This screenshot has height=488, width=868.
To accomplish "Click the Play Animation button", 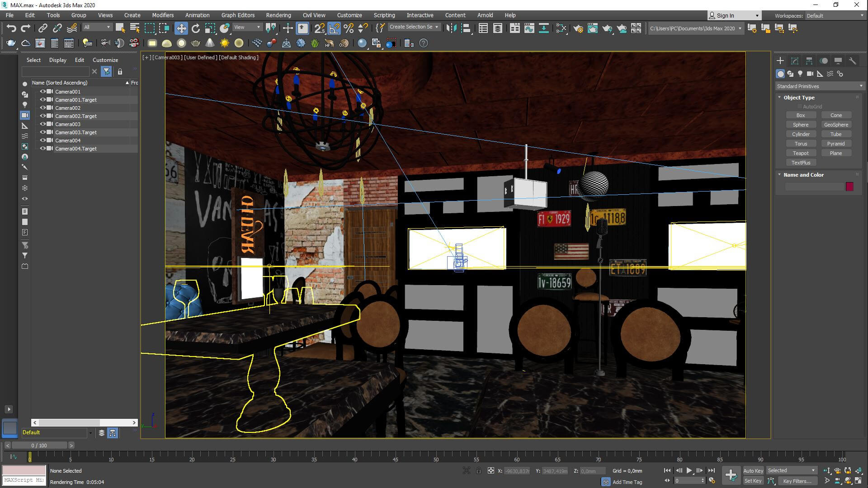I will click(689, 470).
